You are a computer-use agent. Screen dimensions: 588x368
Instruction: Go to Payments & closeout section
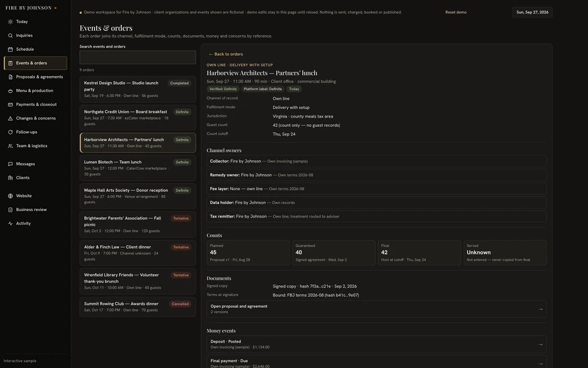36,104
